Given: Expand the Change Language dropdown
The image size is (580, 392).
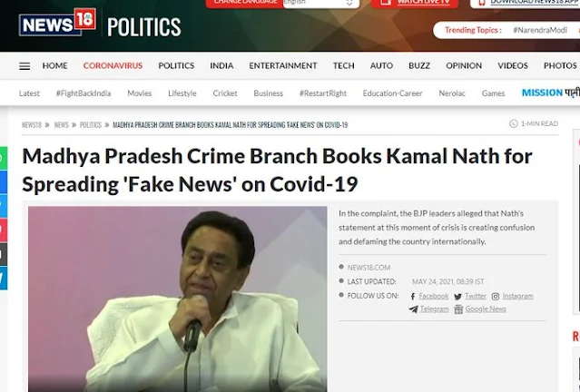Looking at the screenshot, I should tap(321, 3).
